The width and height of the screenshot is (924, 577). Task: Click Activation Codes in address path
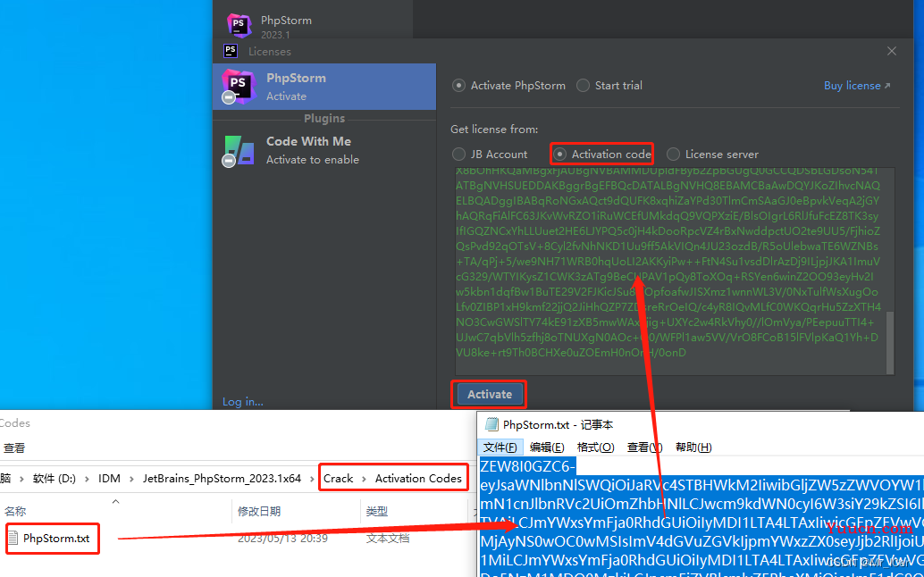418,478
